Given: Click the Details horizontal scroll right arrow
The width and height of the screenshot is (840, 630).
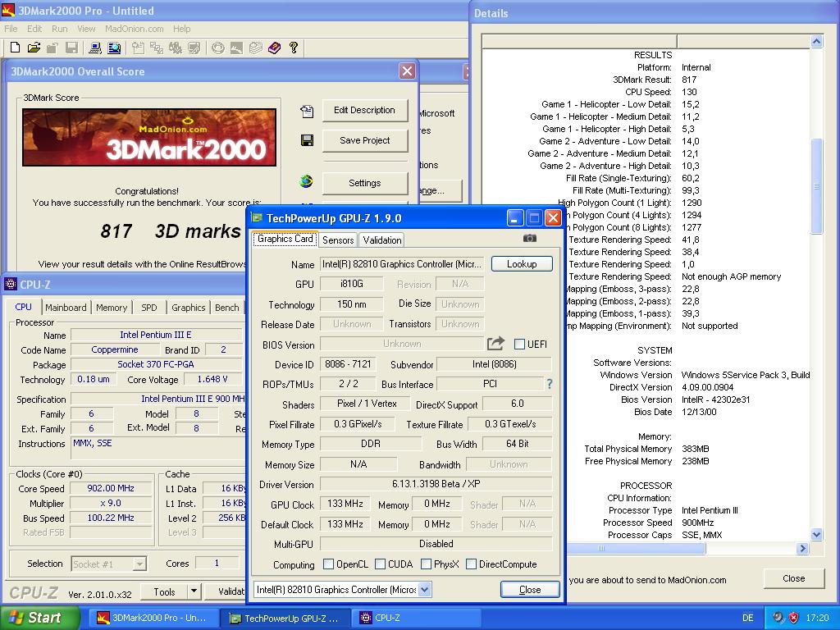Looking at the screenshot, I should (x=802, y=548).
